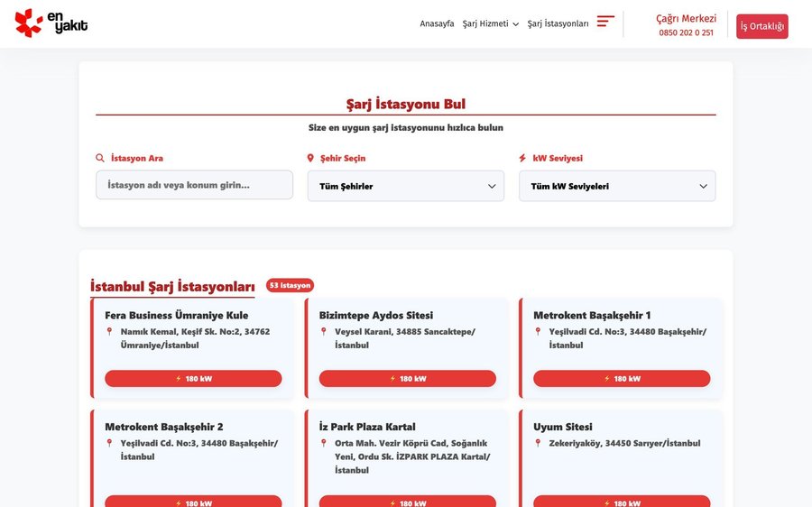Screen dimensions: 812x507
Task: Click the pin icon on Metrokent Başakşehir 1 card
Action: (538, 331)
